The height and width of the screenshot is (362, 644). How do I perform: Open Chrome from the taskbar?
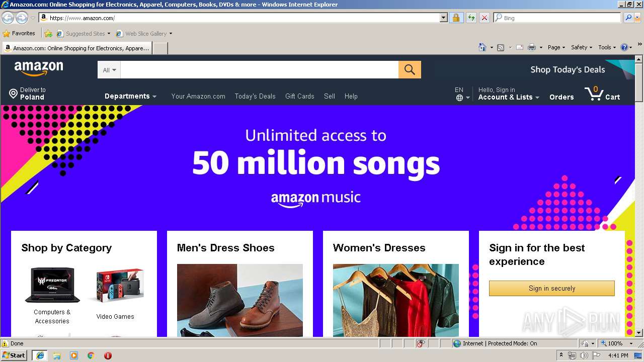click(91, 355)
